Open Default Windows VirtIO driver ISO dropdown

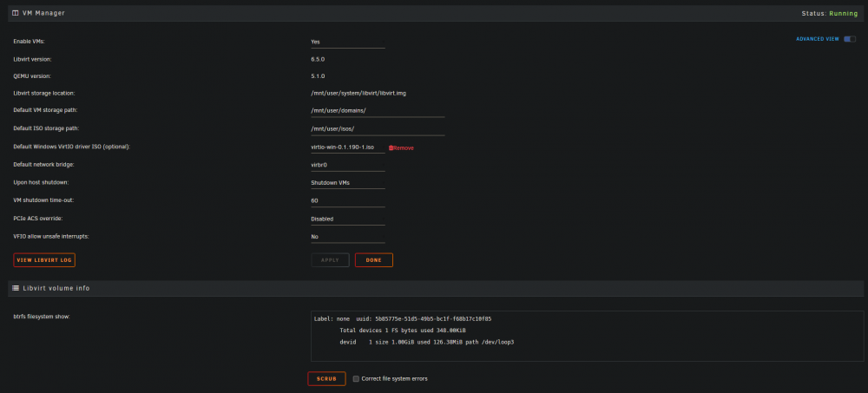pos(348,147)
